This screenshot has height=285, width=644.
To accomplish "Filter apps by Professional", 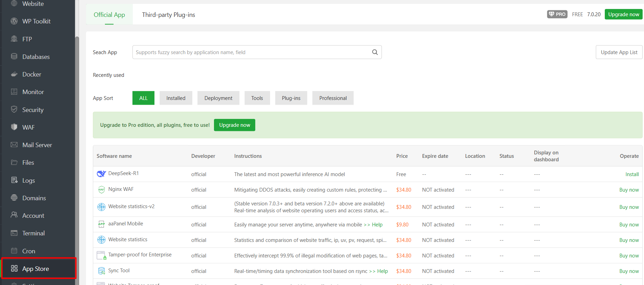I will click(333, 98).
